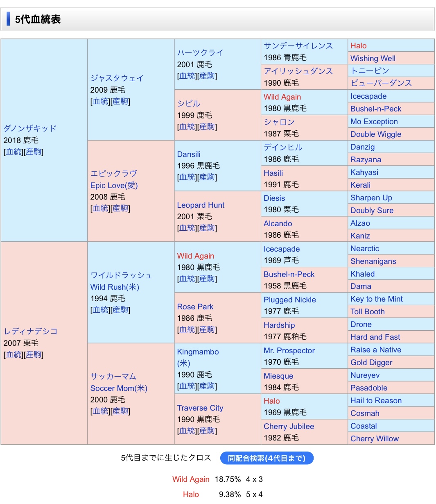This screenshot has width=436, height=504.
Task: Open the エピックラヴ dam link
Action: coord(113,173)
